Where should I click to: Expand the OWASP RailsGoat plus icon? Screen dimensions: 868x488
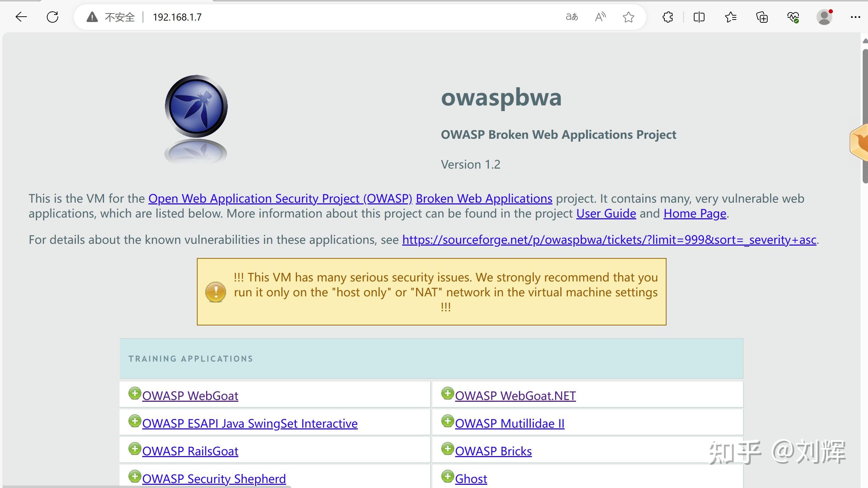134,449
